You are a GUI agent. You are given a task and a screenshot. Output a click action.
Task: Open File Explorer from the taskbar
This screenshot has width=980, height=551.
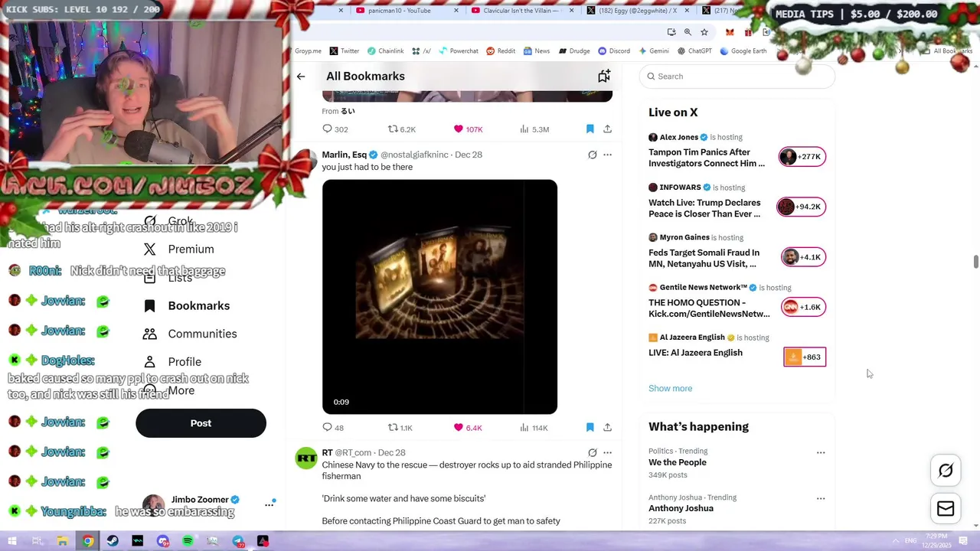[x=62, y=541]
